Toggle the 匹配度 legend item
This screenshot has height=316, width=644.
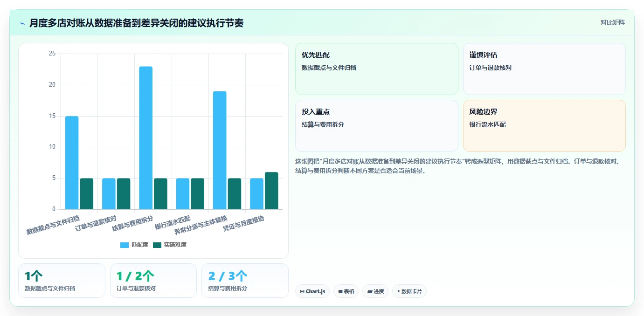[x=134, y=245]
